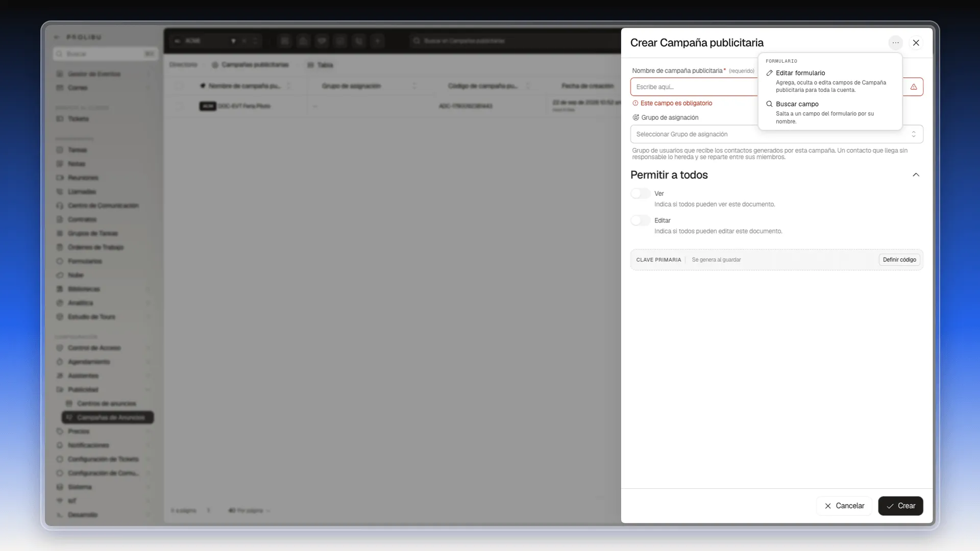Click the X icon on Cancelar button

click(x=828, y=506)
